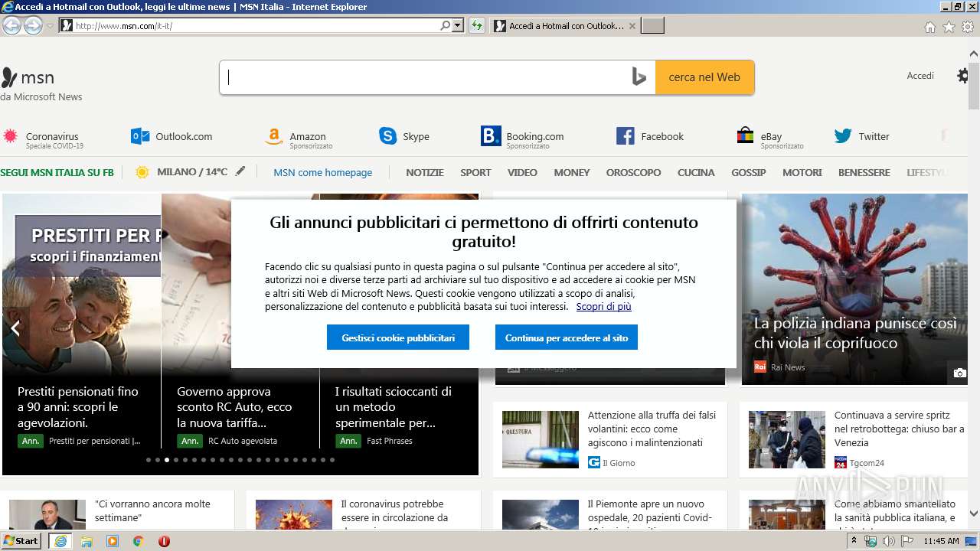Image resolution: width=980 pixels, height=551 pixels.
Task: Select SPORT in navigation bar
Action: click(475, 172)
